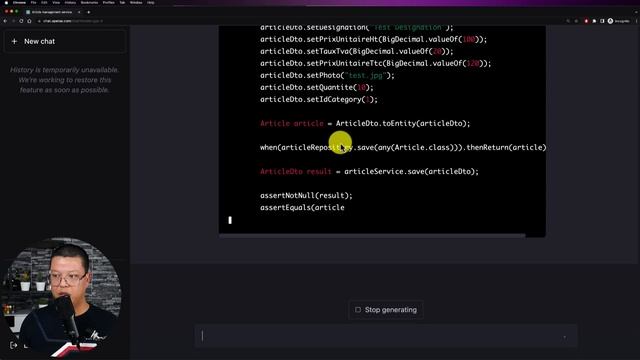Open the View menu

[56, 2]
